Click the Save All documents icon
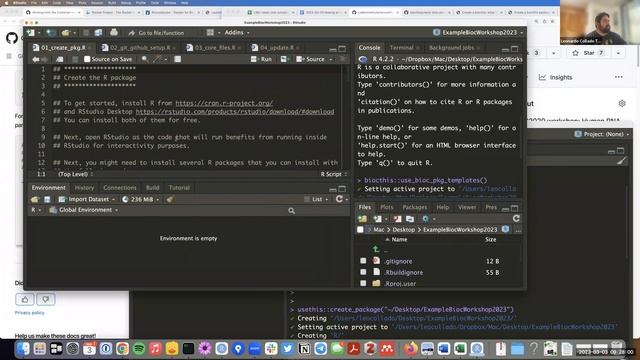 [x=98, y=32]
